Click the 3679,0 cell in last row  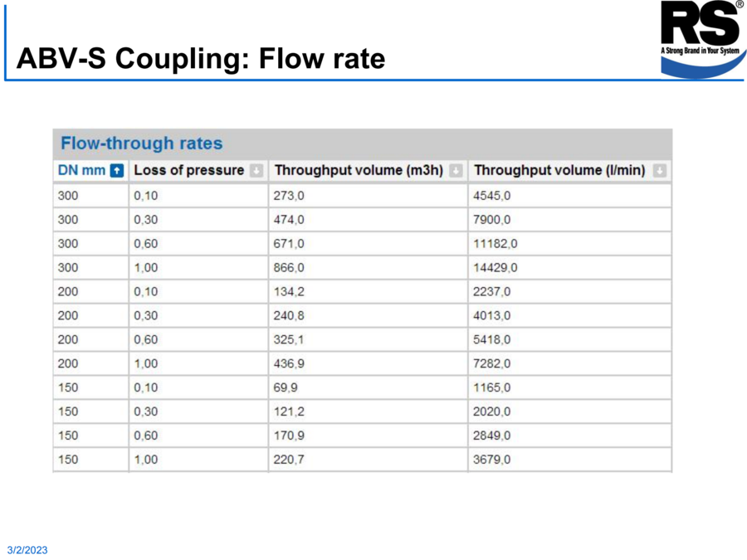[x=569, y=460]
